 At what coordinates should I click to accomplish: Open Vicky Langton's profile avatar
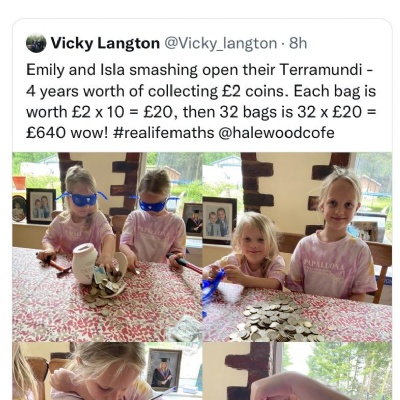pos(36,43)
